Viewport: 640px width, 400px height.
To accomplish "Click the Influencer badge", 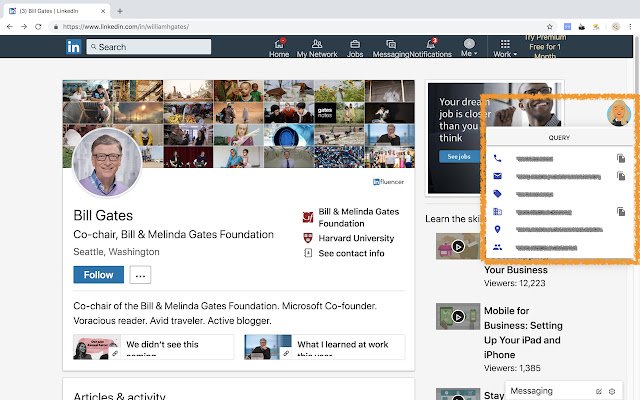I will pyautogui.click(x=388, y=182).
